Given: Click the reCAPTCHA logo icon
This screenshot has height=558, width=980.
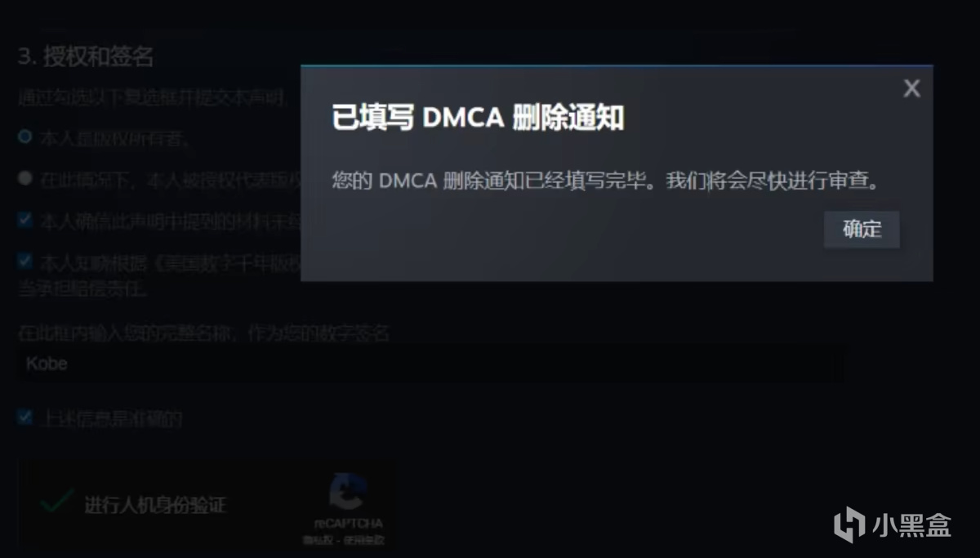Looking at the screenshot, I should click(349, 493).
